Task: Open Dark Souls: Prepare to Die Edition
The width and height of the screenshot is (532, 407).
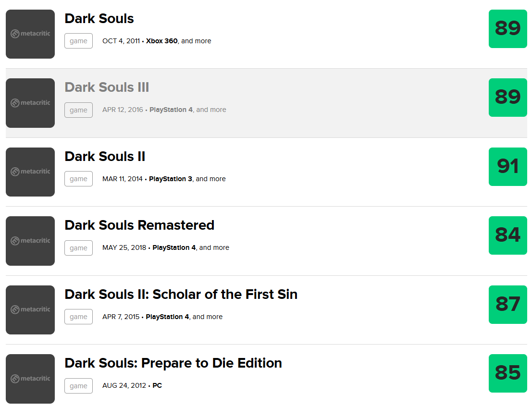Action: (x=173, y=363)
